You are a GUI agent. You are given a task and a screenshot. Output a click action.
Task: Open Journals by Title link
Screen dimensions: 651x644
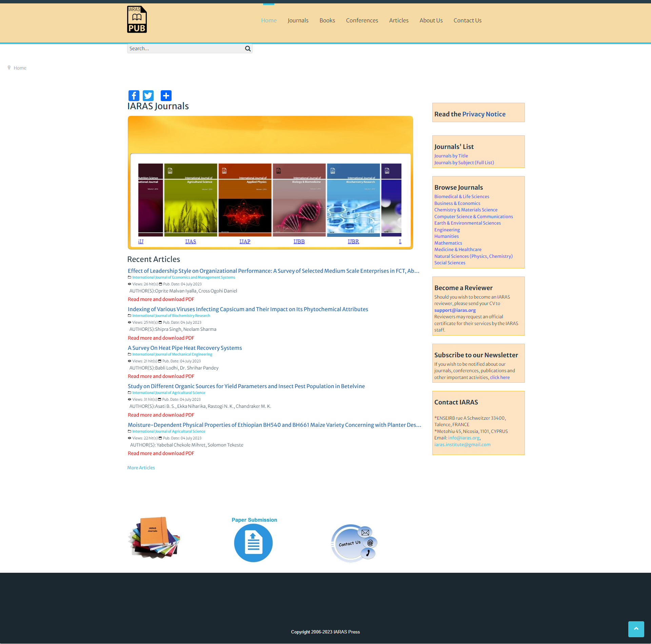[x=451, y=156]
